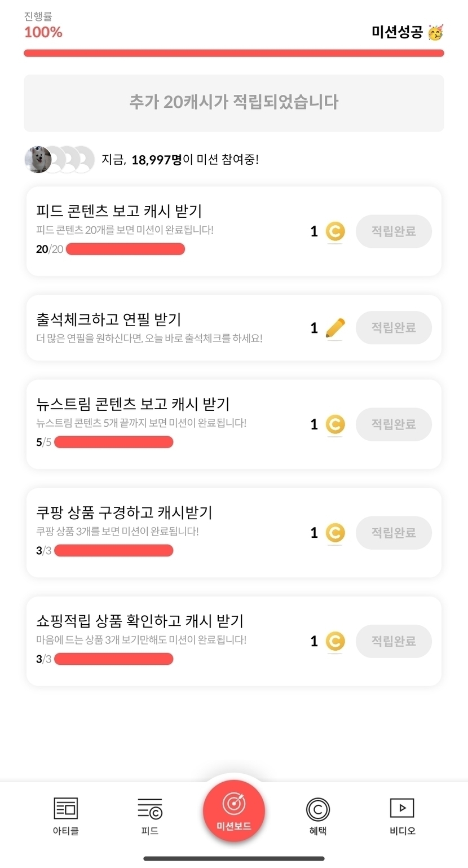Click the 100% overall progress bar
This screenshot has width=468, height=868.
click(x=234, y=54)
